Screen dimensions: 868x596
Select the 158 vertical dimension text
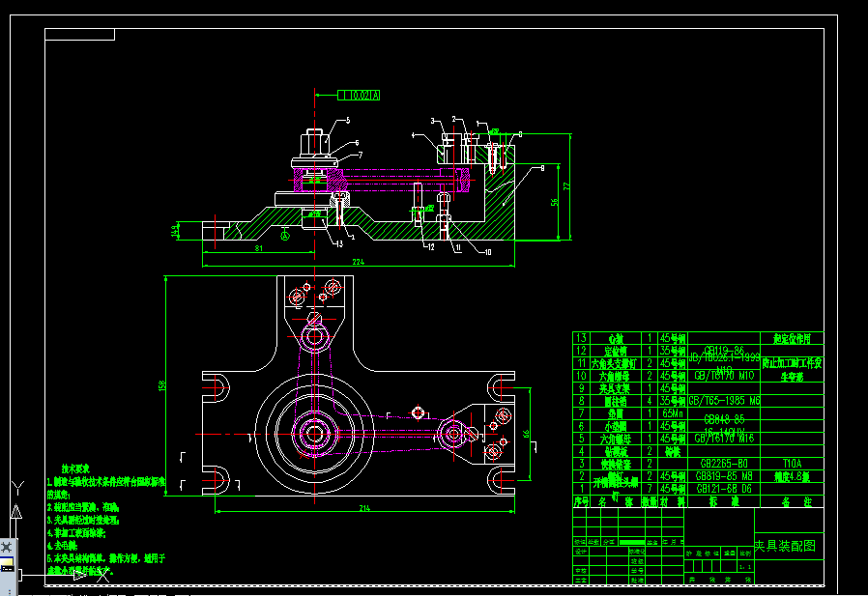coord(161,385)
